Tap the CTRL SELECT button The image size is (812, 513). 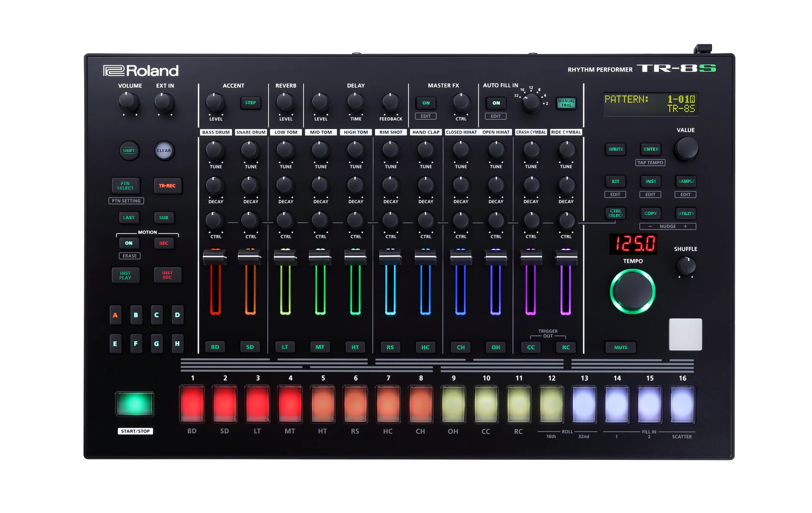click(x=616, y=214)
